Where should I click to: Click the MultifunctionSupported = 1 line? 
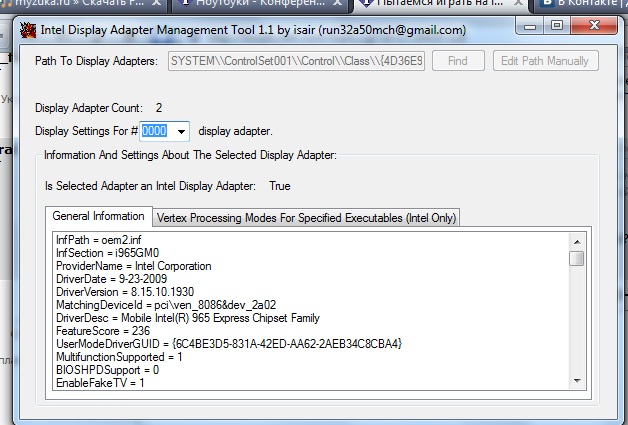tap(119, 357)
